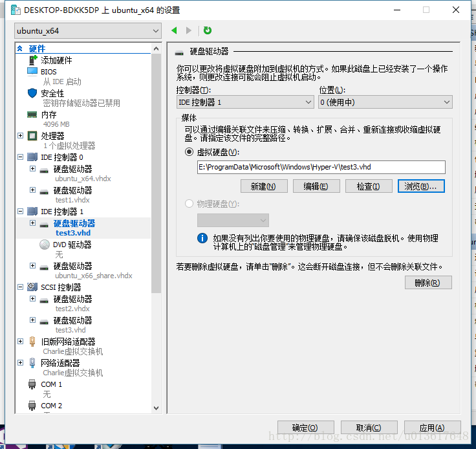Select the 添加硬件 add hardware icon
The image size is (476, 449).
[x=33, y=60]
